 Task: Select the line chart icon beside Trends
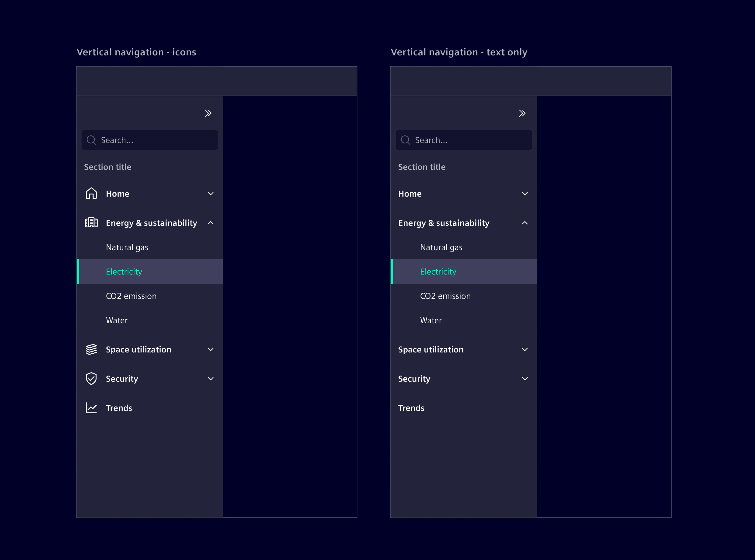point(91,408)
